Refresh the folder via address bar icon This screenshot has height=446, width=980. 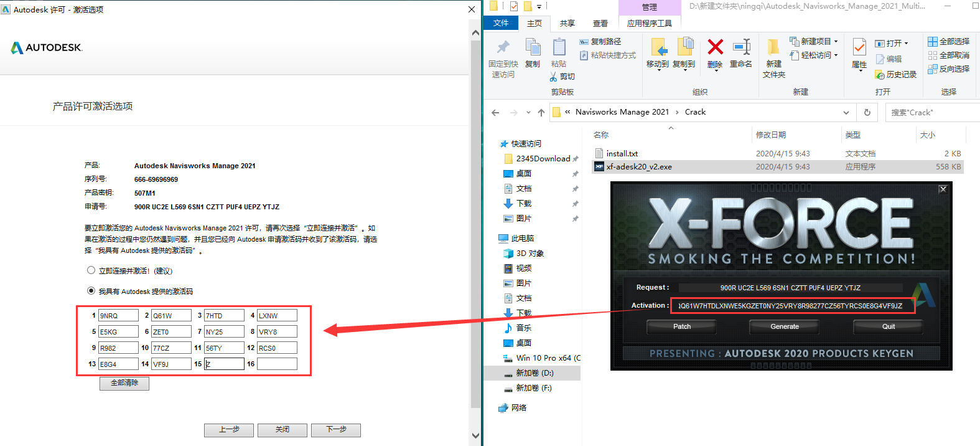click(867, 113)
